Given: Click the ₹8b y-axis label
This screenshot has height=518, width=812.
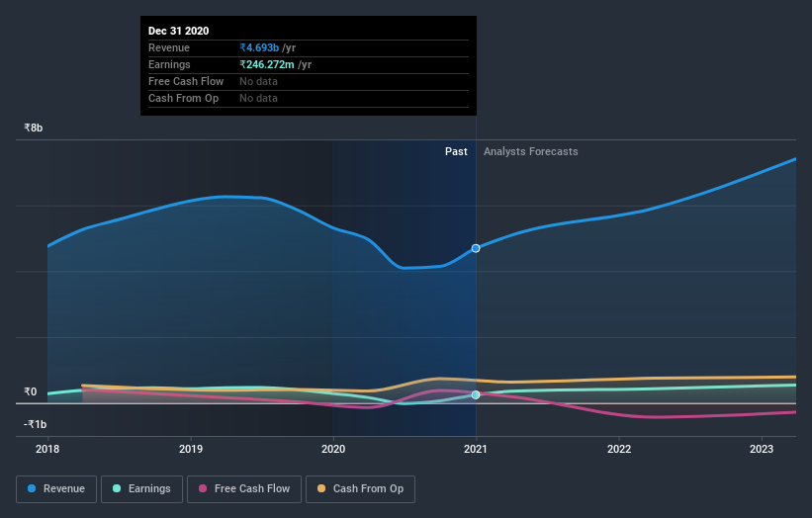Looking at the screenshot, I should [34, 128].
